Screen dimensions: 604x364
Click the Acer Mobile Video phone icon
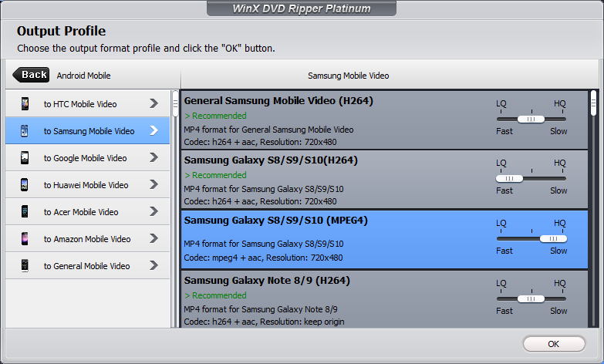[x=25, y=211]
